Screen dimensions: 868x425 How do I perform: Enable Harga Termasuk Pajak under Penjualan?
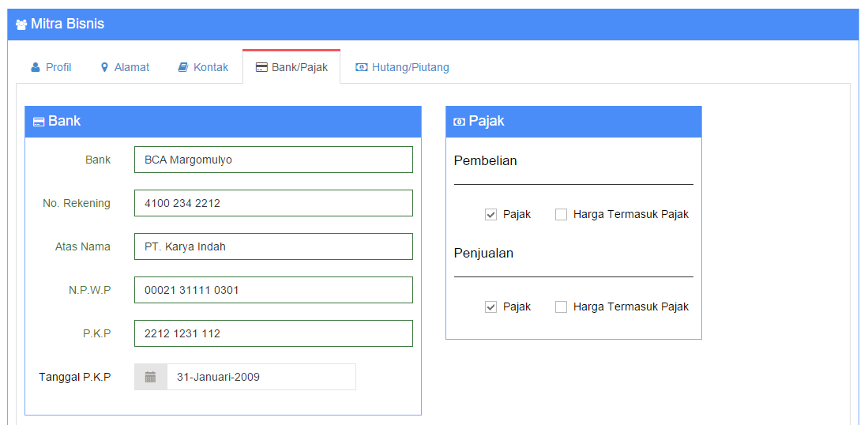point(562,307)
